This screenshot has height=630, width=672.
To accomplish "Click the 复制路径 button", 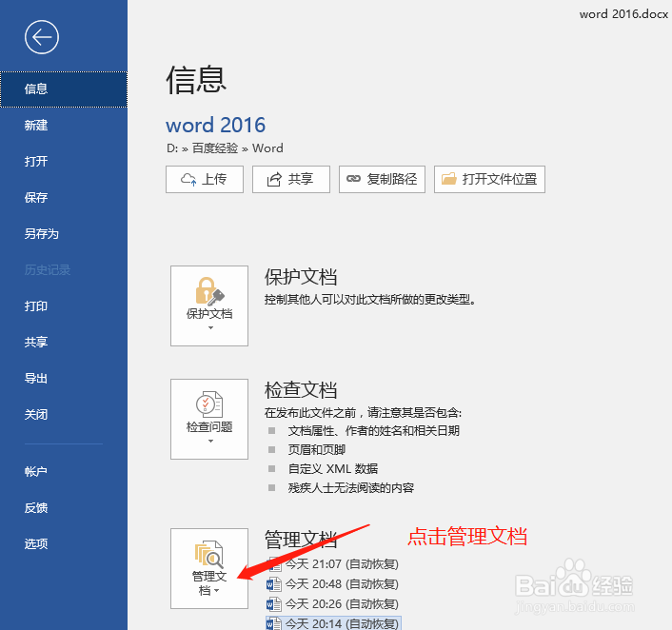I will tap(382, 179).
